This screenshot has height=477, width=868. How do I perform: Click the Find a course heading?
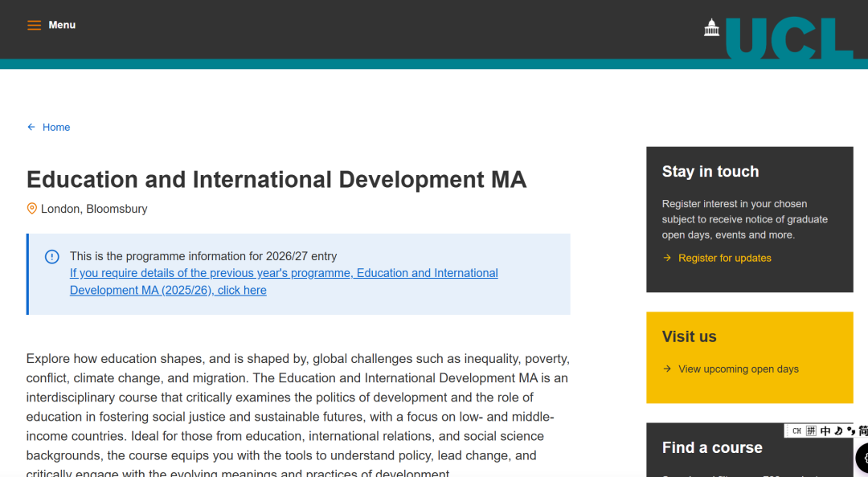point(712,448)
